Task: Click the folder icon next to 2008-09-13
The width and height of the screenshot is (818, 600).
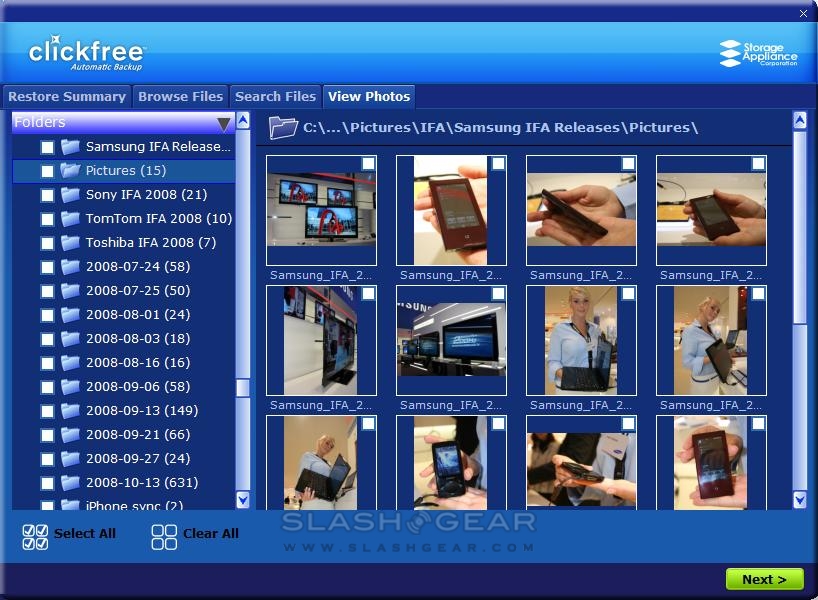Action: pyautogui.click(x=70, y=411)
